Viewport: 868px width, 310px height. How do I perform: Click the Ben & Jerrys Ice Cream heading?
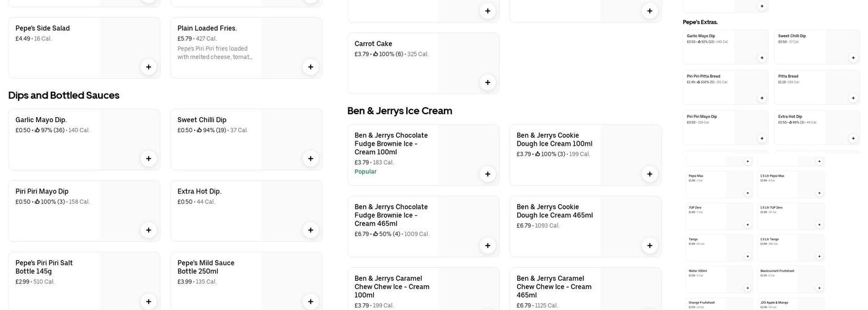400,111
